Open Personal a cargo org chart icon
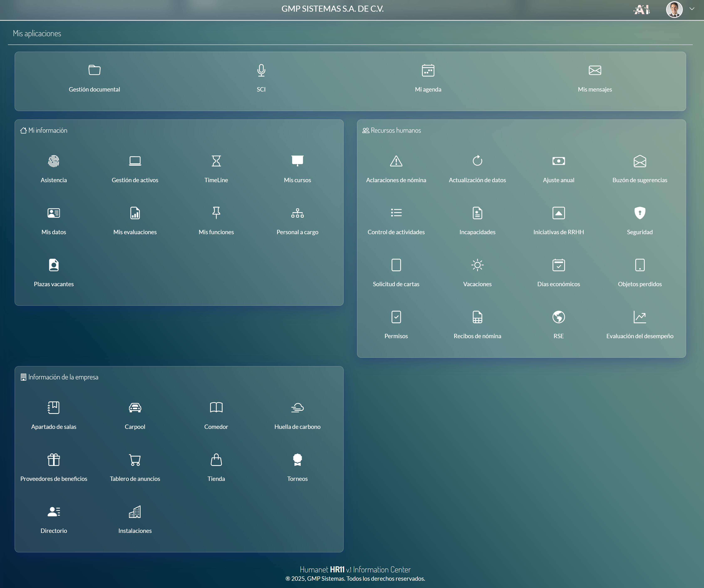Viewport: 704px width, 588px height. (297, 213)
